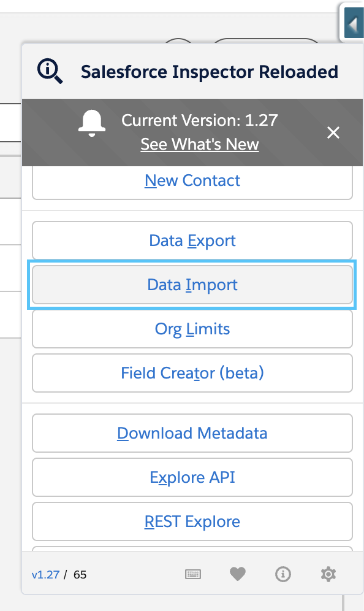Open the See What's New link
Image resolution: width=364 pixels, height=611 pixels.
200,144
